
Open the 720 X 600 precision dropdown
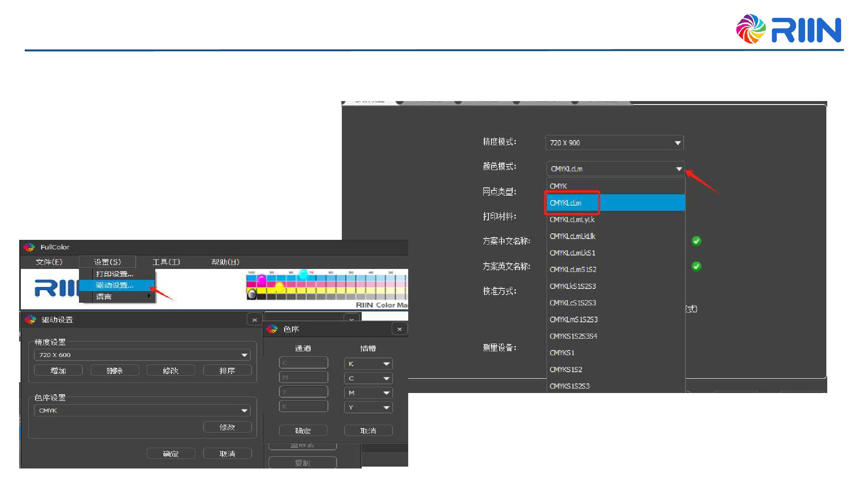pos(244,355)
